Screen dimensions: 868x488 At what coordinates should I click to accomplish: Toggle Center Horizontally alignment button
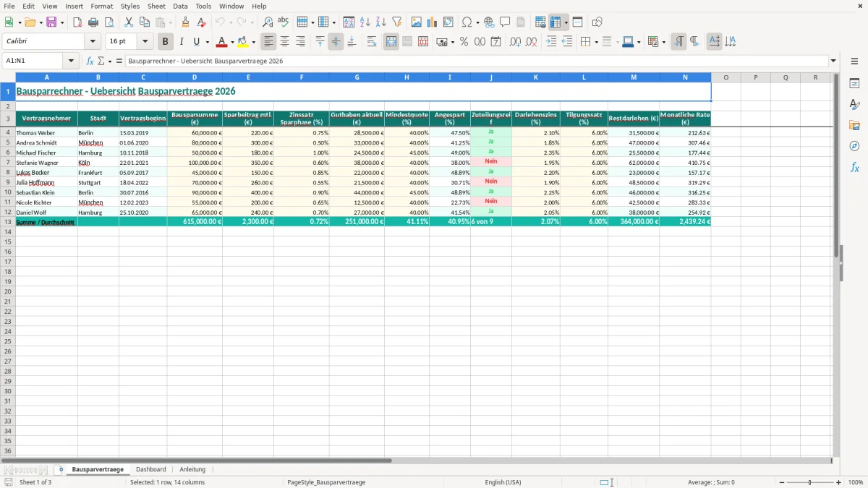coord(284,42)
